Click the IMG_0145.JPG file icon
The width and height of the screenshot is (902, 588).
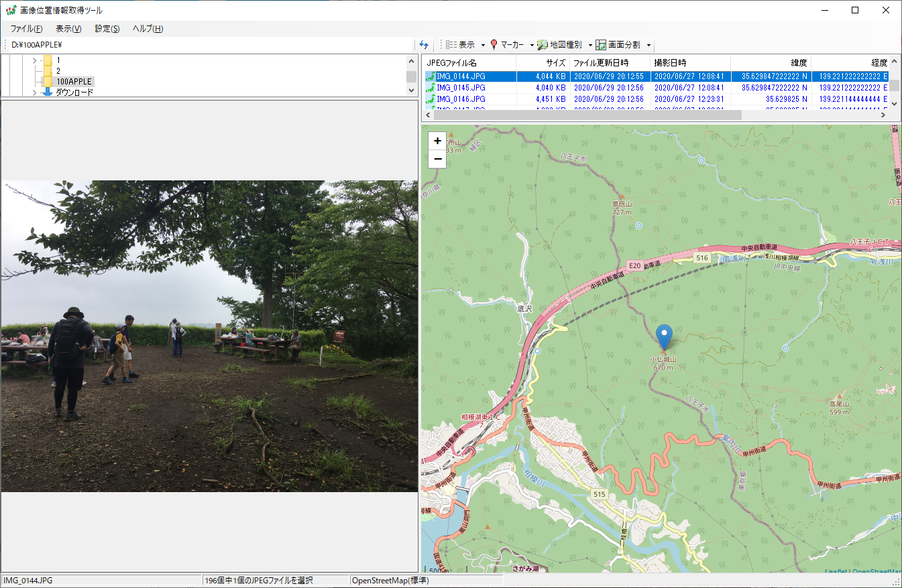pyautogui.click(x=431, y=88)
